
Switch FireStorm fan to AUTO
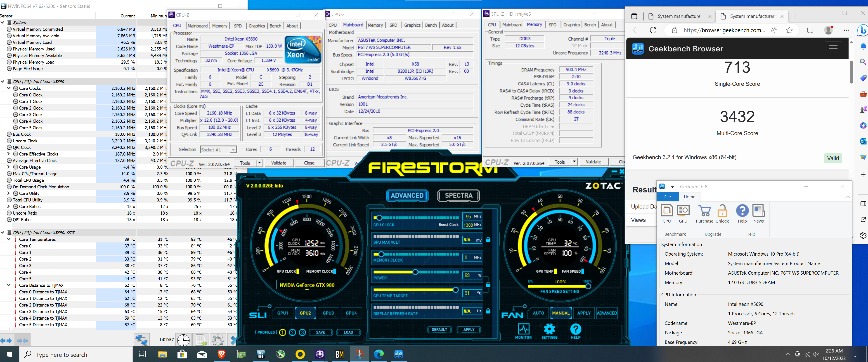(538, 313)
